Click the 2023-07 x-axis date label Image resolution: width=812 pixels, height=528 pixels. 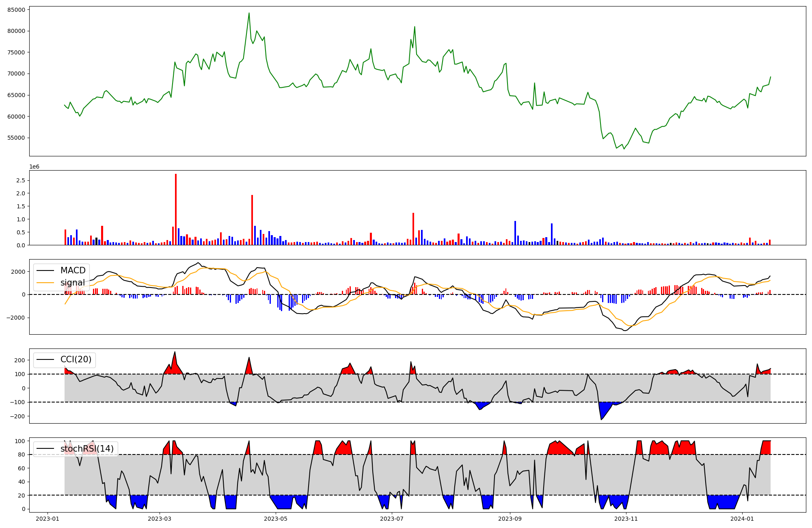(392, 519)
